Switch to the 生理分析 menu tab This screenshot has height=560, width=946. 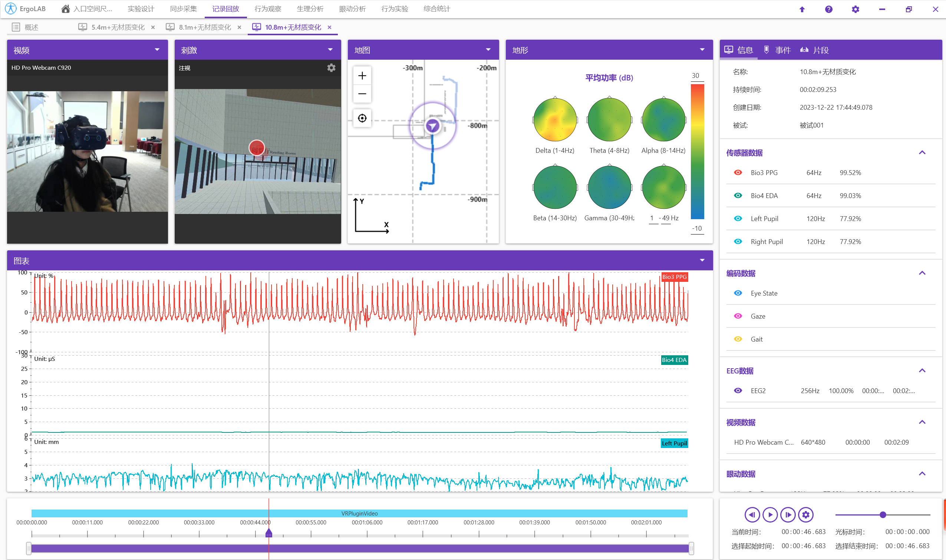(x=310, y=9)
